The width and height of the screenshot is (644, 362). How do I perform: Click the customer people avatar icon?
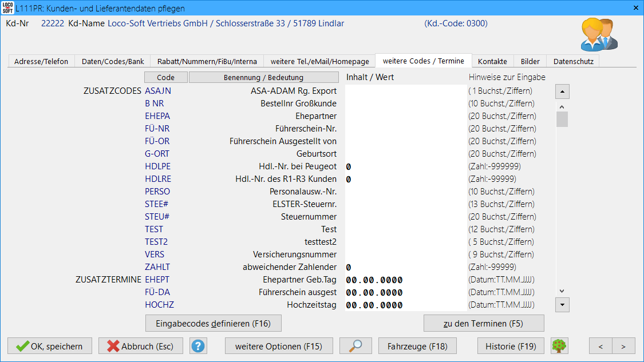click(598, 35)
